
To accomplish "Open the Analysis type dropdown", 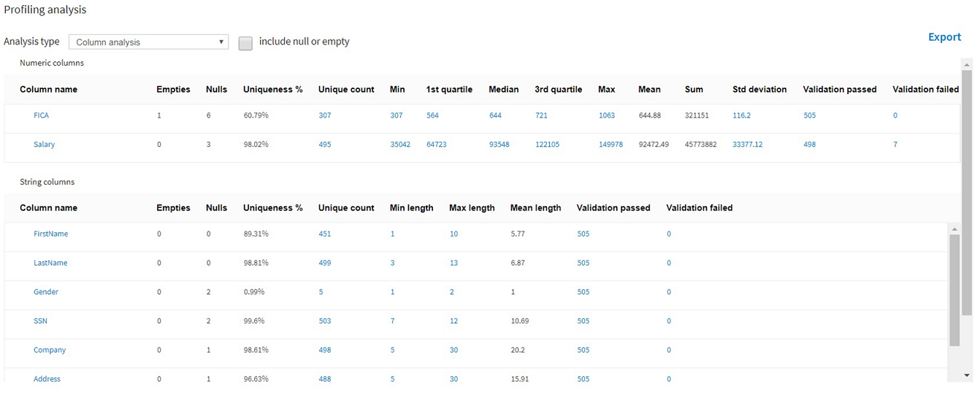I will click(148, 42).
